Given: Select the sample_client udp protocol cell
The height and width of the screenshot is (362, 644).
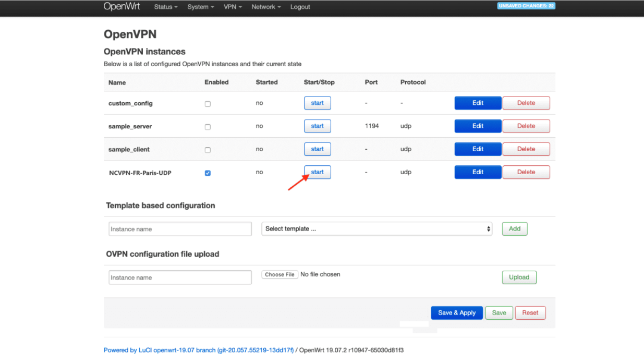Looking at the screenshot, I should pos(406,149).
